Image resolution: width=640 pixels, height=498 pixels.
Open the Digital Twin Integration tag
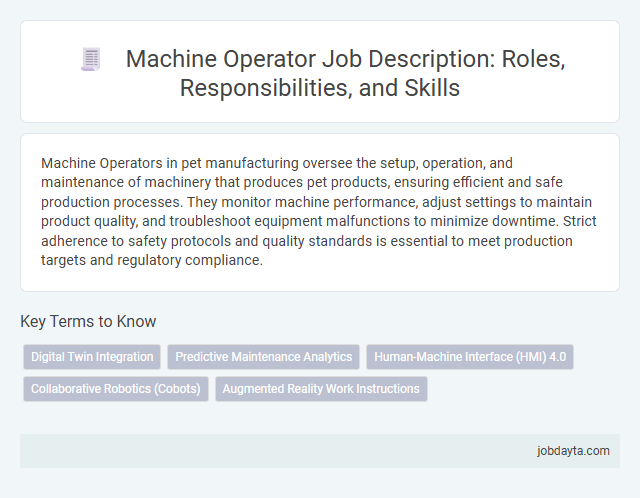pos(92,357)
